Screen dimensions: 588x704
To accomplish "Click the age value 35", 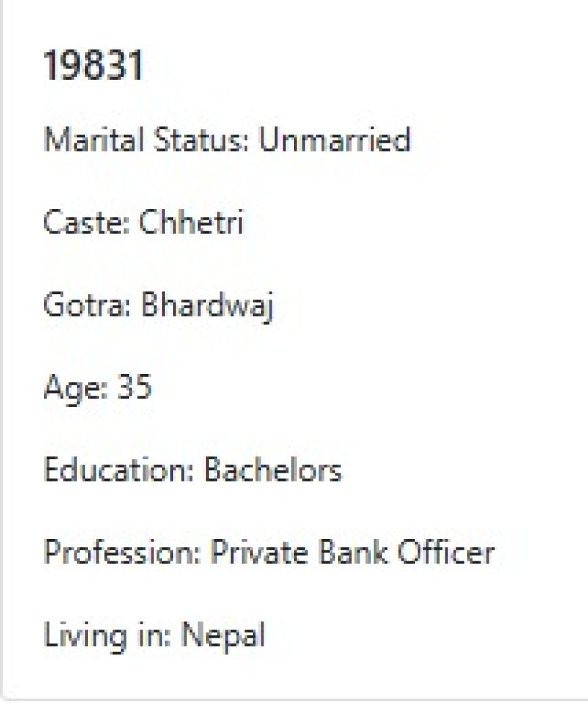I will click(x=135, y=388).
